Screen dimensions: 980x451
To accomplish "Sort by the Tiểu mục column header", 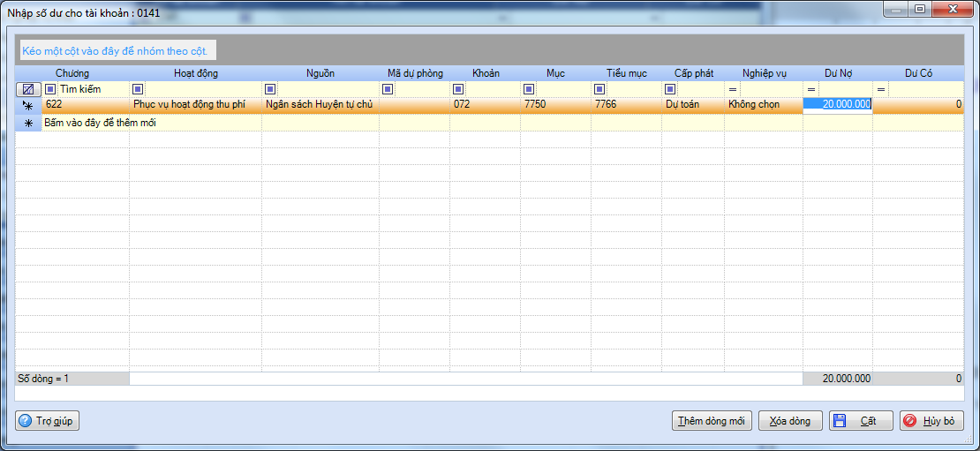I will click(626, 74).
